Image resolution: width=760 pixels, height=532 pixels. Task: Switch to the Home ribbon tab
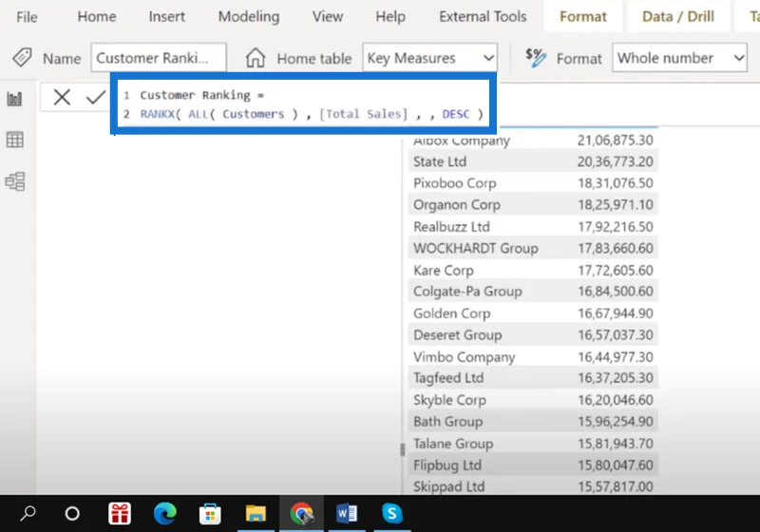point(97,16)
